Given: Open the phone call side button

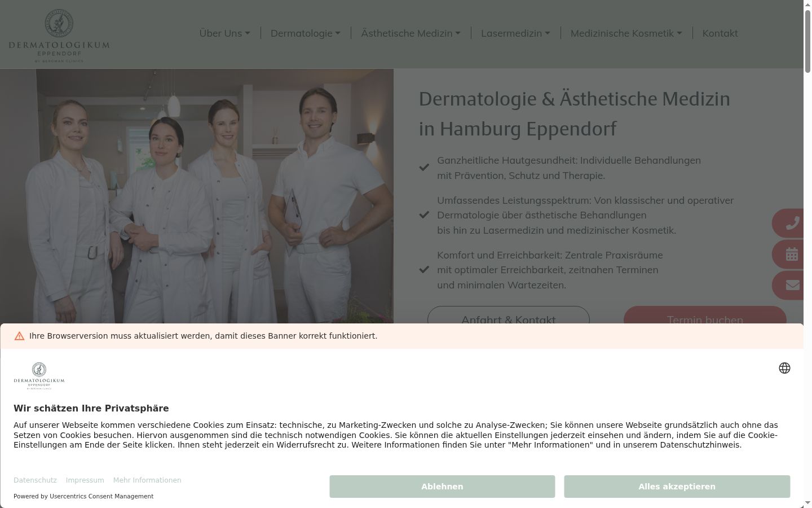Looking at the screenshot, I should tap(788, 223).
